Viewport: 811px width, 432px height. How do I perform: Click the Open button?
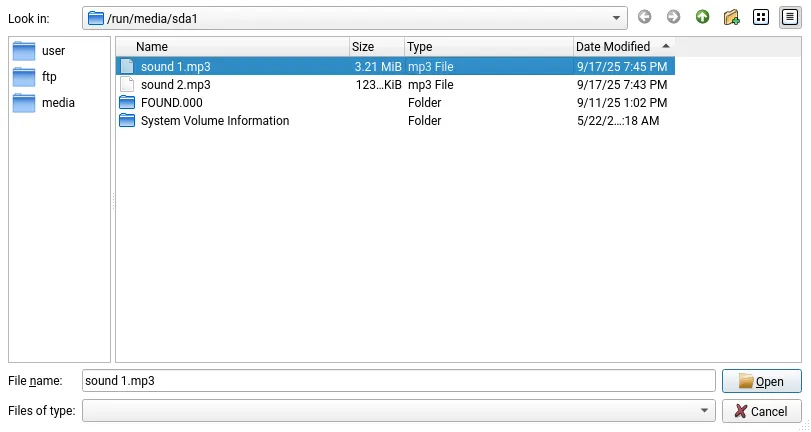(x=761, y=381)
